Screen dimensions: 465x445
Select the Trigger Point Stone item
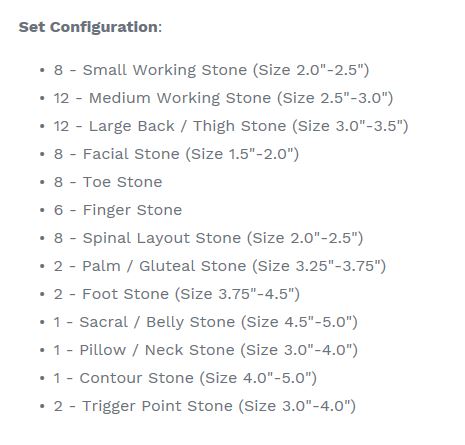click(205, 406)
